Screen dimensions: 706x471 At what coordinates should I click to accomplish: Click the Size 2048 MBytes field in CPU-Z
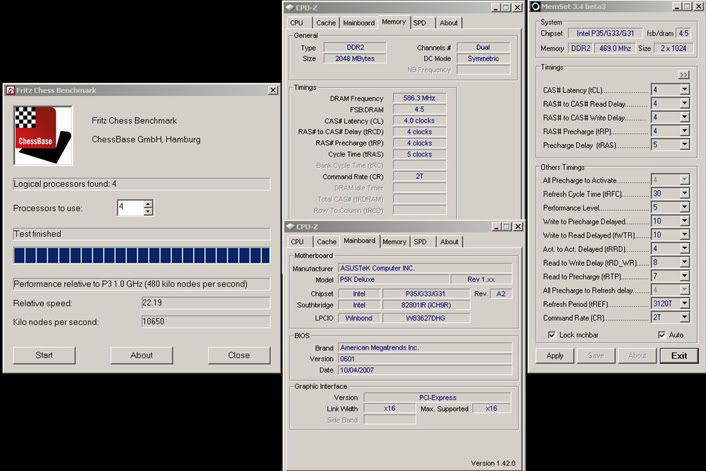(x=354, y=59)
